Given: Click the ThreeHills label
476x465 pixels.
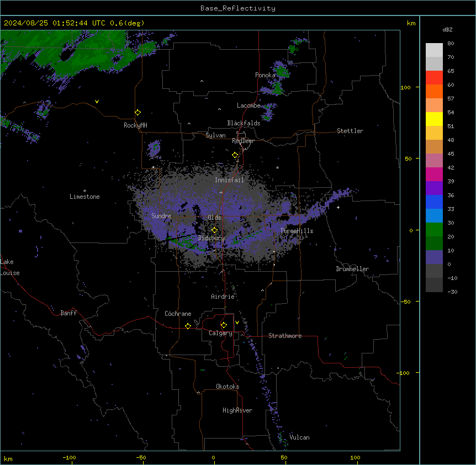Looking at the screenshot, I should [297, 231].
